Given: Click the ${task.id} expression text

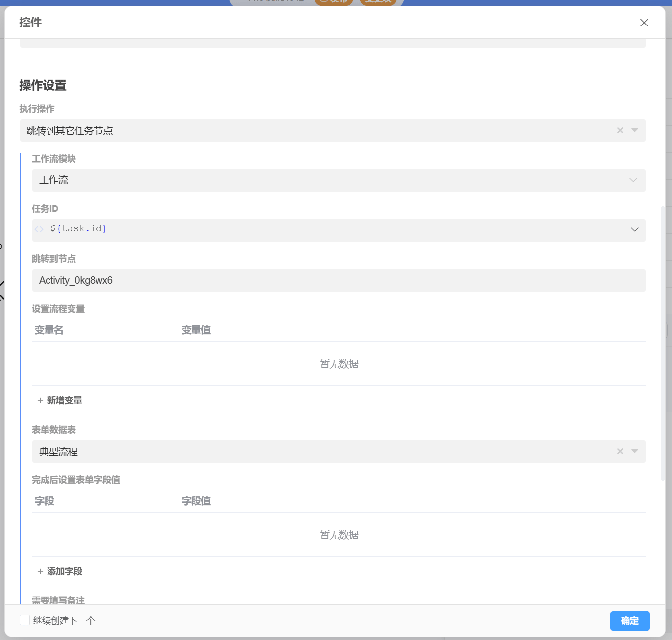Looking at the screenshot, I should (x=78, y=229).
